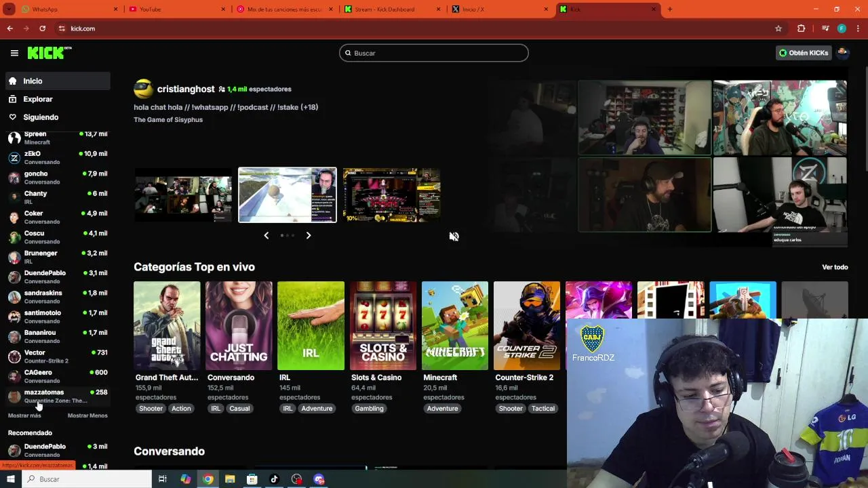Image resolution: width=868 pixels, height=488 pixels.
Task: Reload the page
Action: (x=42, y=28)
